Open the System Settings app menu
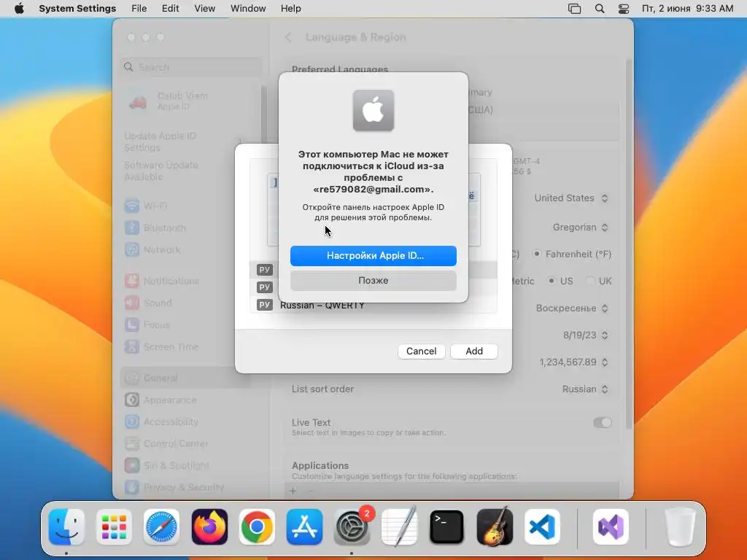 (x=77, y=9)
